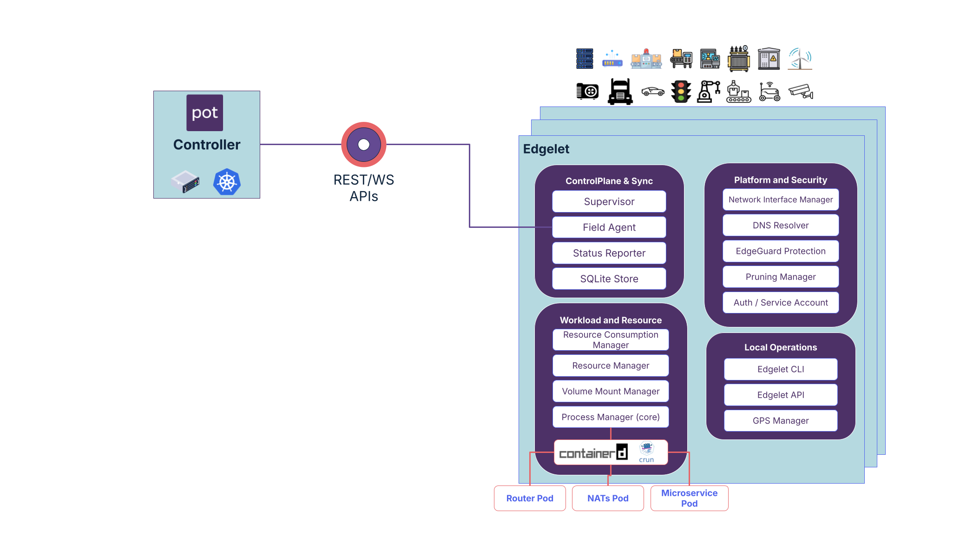The width and height of the screenshot is (980, 552).
Task: Click the blue server rack icon
Action: 585,59
